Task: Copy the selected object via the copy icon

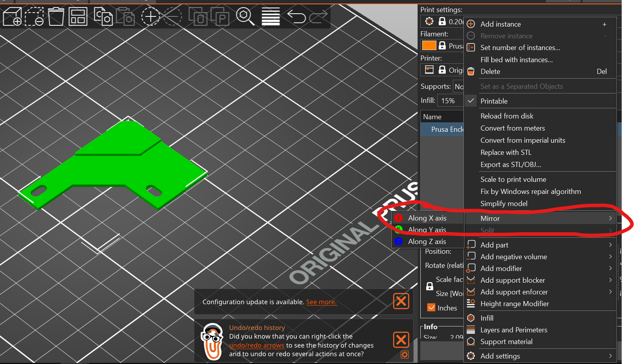Action: coord(103,16)
